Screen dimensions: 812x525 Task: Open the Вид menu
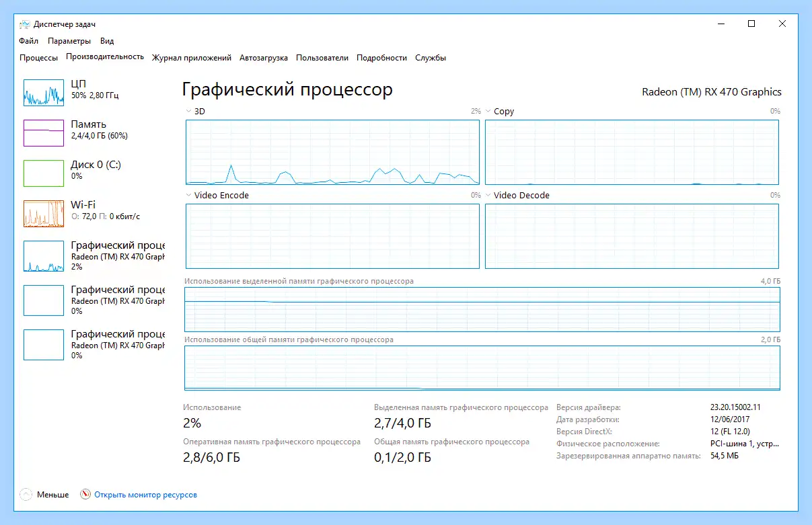[107, 41]
